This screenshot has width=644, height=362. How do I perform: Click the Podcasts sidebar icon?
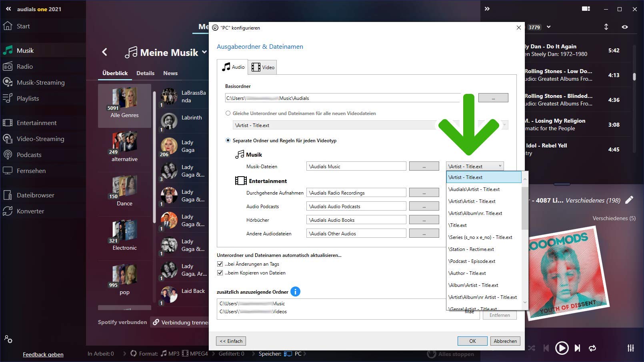(8, 155)
